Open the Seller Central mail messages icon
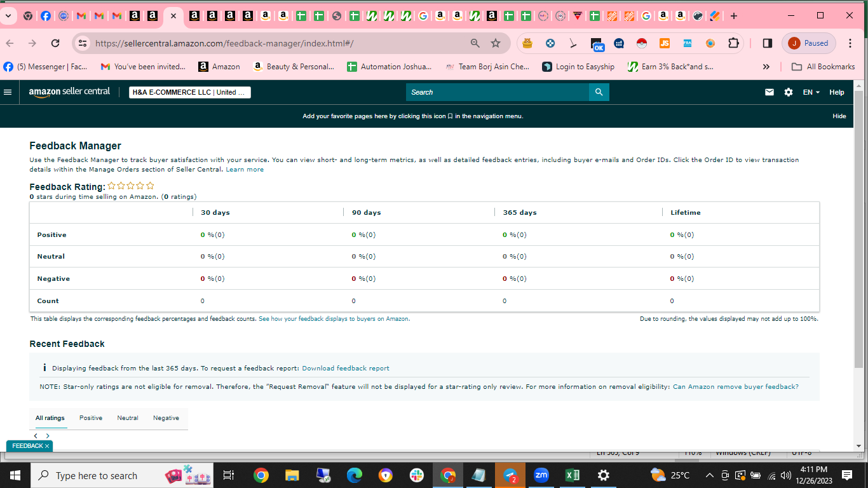Image resolution: width=868 pixels, height=488 pixels. coord(770,92)
